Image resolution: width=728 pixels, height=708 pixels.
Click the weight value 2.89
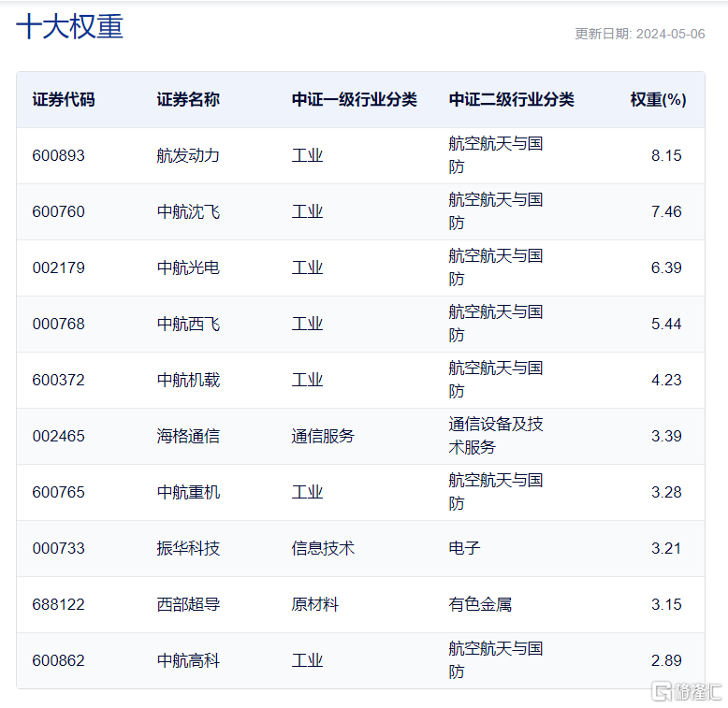click(x=666, y=660)
